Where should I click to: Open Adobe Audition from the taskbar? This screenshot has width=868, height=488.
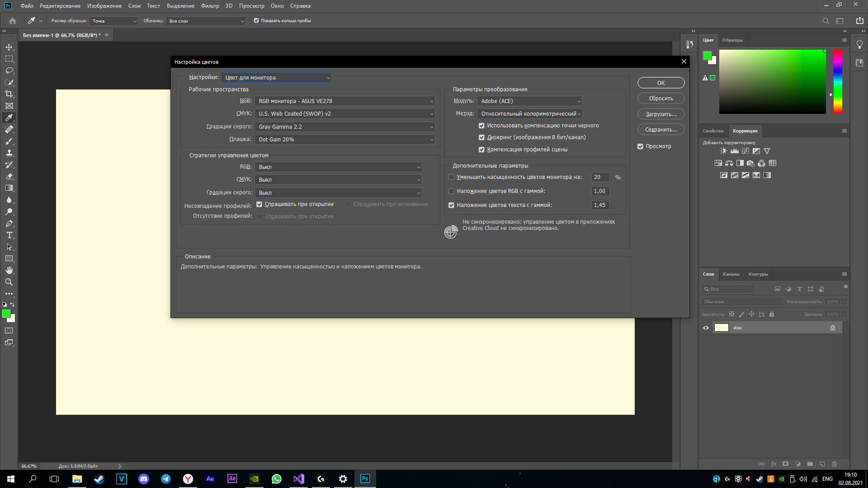(x=210, y=479)
